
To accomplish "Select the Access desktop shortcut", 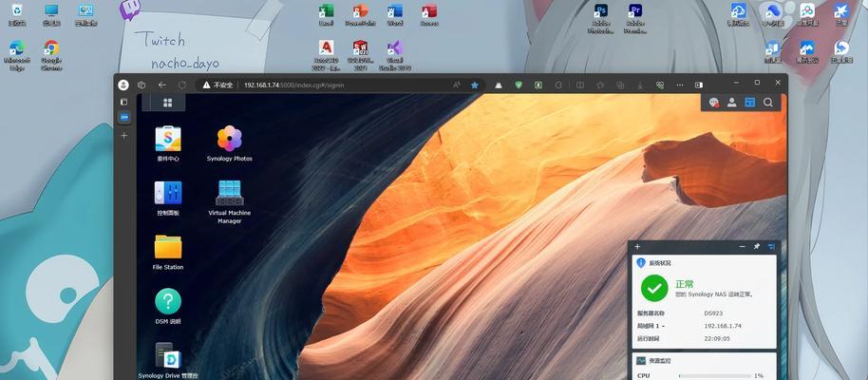I will coord(429,15).
